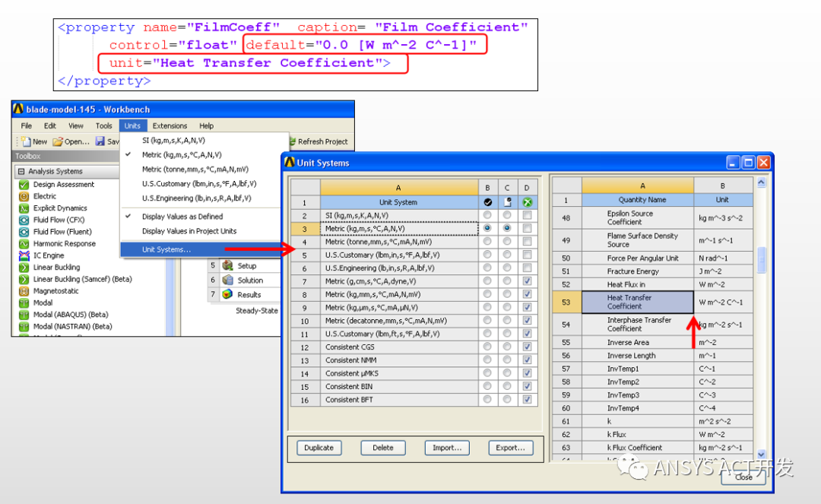Viewport: 821px width, 504px height.
Task: Click the Open folder icon in Workbench toolbar
Action: (58, 141)
